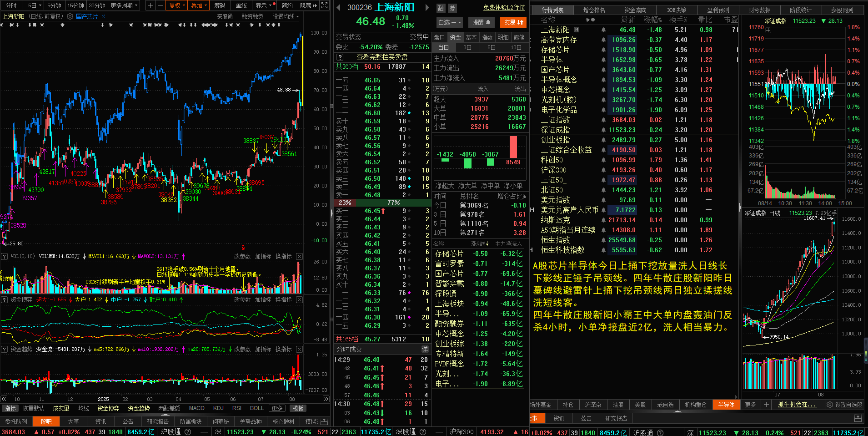Toggle 简约 simplified display mode
The image size is (868, 436).
pyautogui.click(x=287, y=5)
